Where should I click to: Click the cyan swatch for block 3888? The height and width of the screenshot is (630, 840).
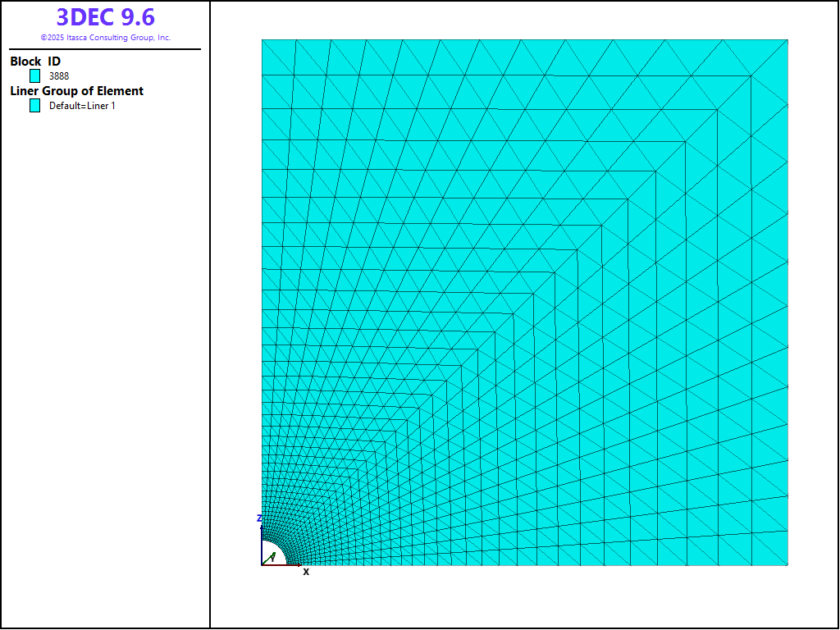coord(35,75)
